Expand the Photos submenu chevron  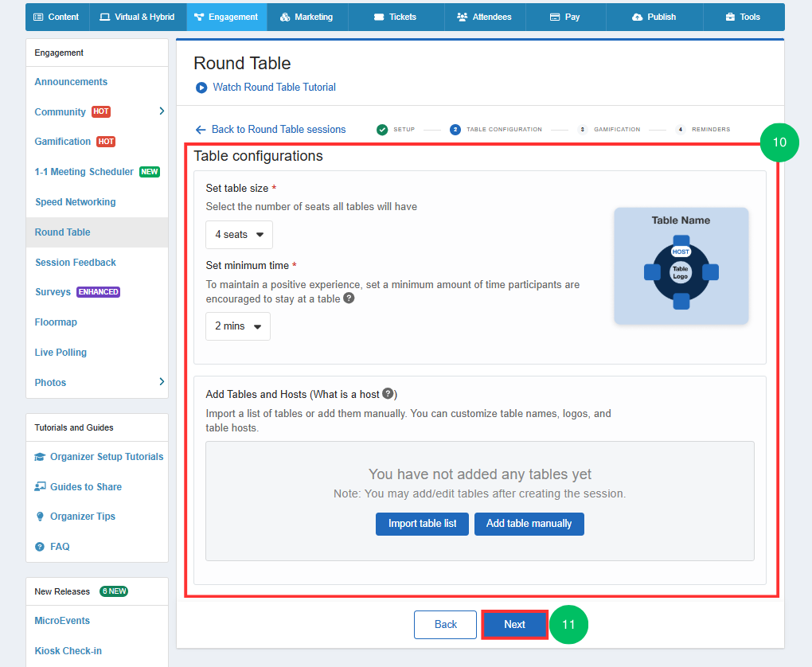click(162, 382)
